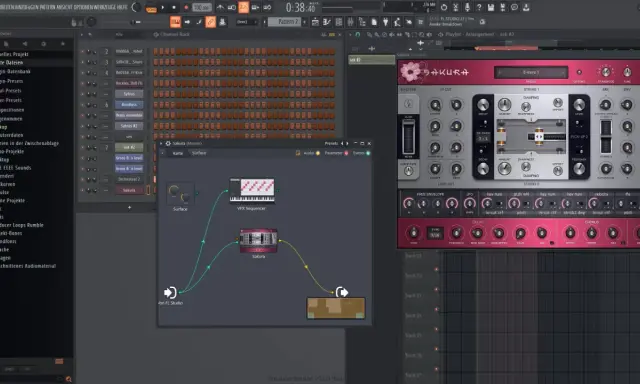This screenshot has width=640, height=384.
Task: Select the Sakura node in Patcher
Action: point(258,241)
